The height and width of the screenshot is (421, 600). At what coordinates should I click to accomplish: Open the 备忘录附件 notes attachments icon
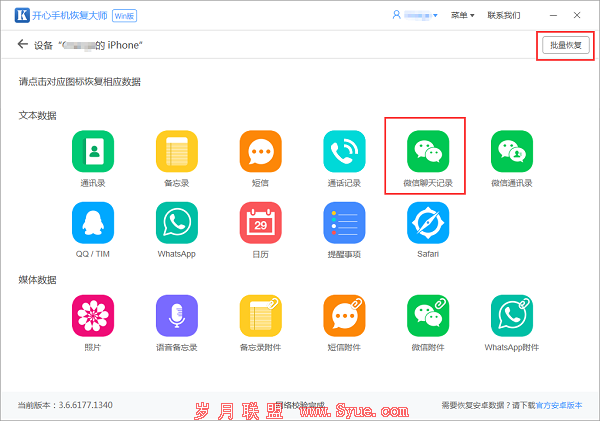click(x=261, y=316)
